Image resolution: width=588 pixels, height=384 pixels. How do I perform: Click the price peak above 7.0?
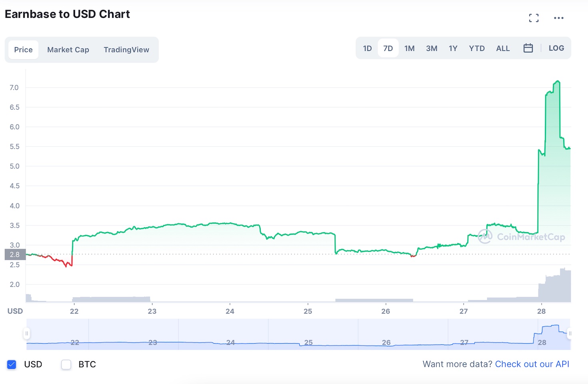[558, 82]
